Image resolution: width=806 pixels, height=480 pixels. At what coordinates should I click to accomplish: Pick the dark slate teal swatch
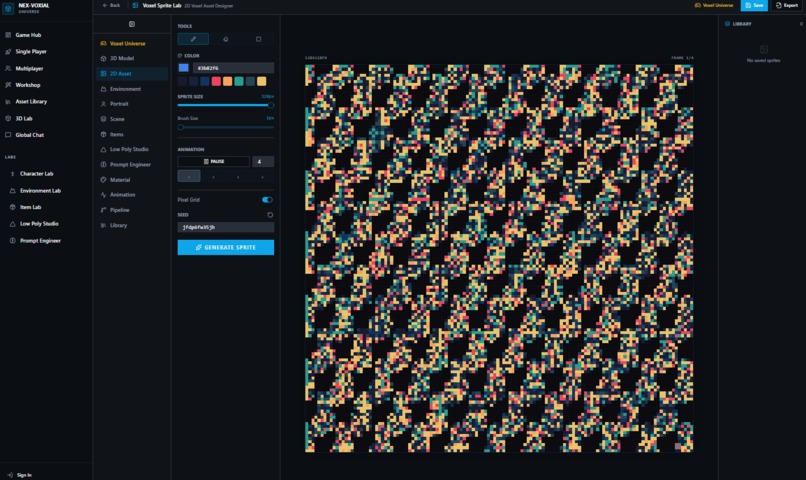(x=250, y=81)
